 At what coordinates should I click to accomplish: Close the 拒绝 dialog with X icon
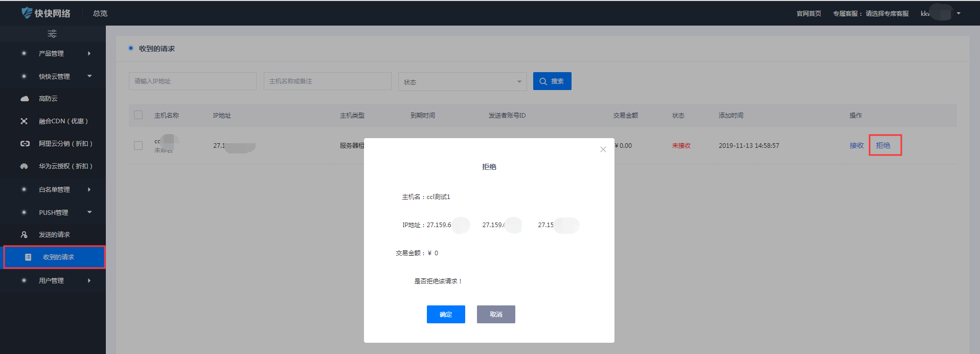(603, 149)
